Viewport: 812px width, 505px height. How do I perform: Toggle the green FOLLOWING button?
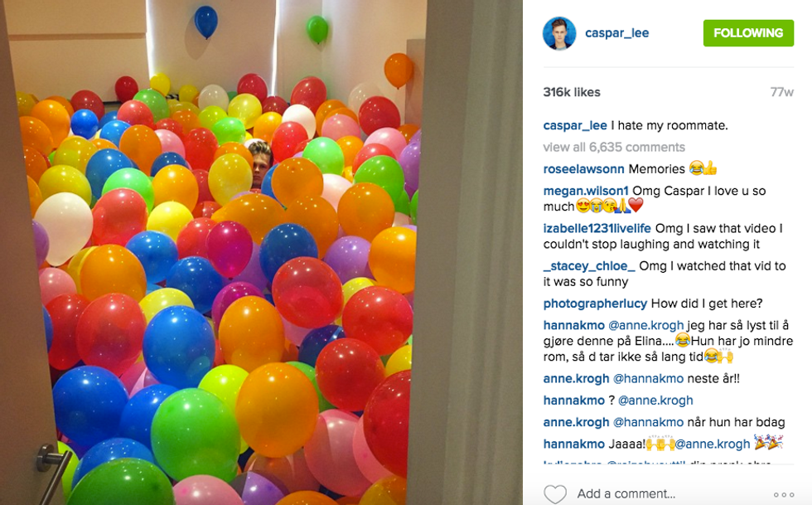tap(748, 33)
